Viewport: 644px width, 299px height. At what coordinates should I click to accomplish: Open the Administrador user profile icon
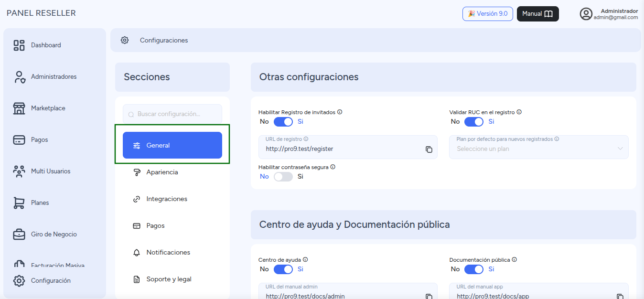[x=586, y=14]
